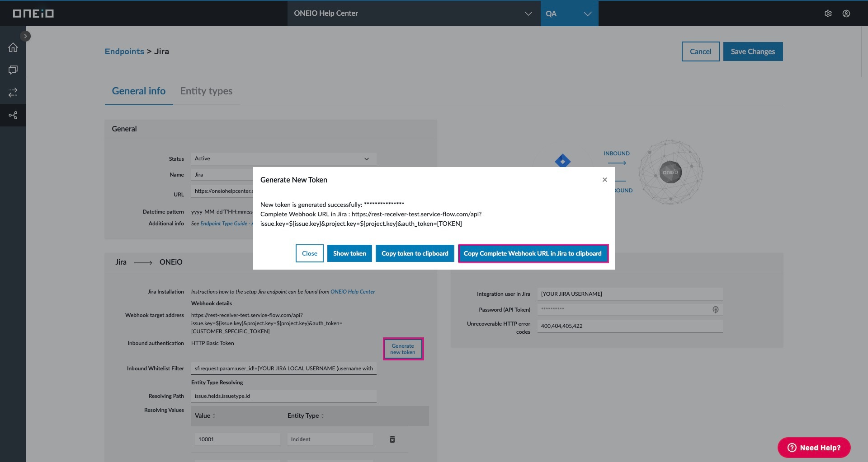Focus Integration user in Jira field
Screen dimensions: 868x462
click(630, 294)
